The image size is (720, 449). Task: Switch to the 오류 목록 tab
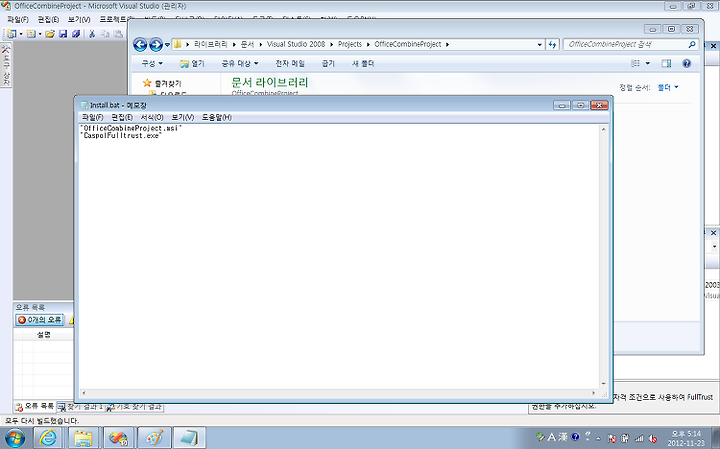[x=35, y=406]
